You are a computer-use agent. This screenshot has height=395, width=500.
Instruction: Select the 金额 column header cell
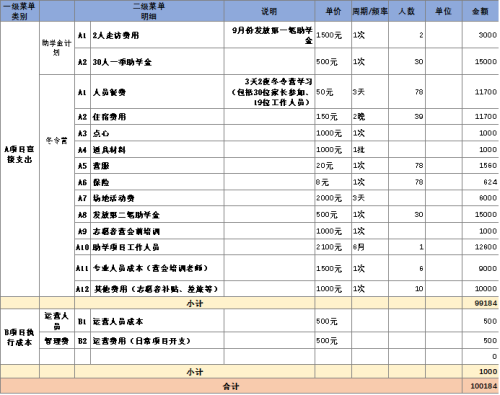tap(480, 11)
